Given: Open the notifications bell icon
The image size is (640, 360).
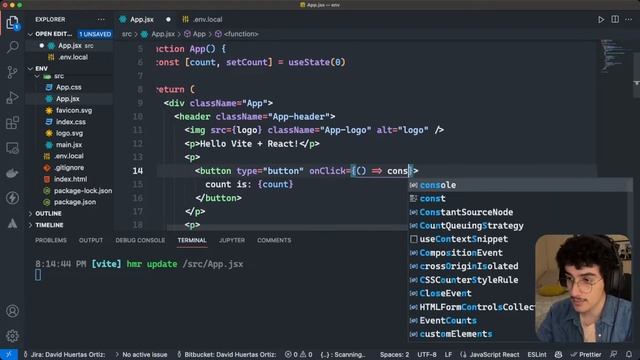Looking at the screenshot, I should tap(629, 354).
